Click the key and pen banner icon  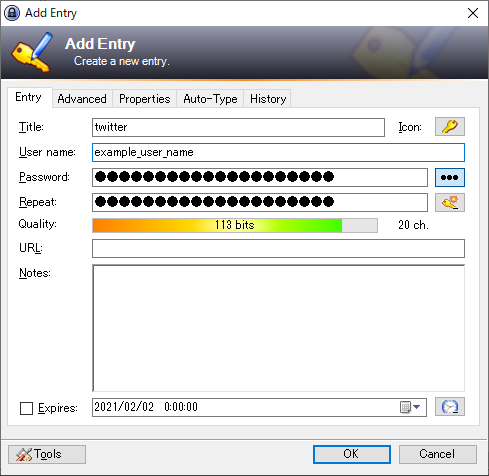coord(32,52)
